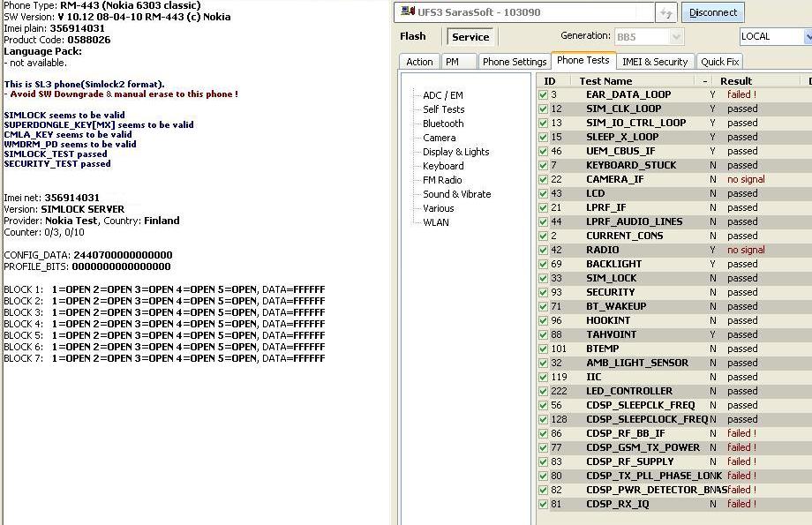Toggle the CDSP_RF_SUPPLY checkbox
812x525 pixels.
[x=543, y=461]
